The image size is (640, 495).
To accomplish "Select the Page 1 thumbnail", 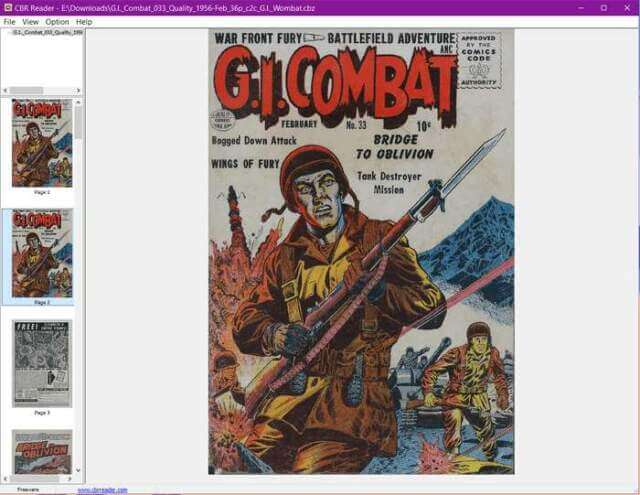I will 42,143.
